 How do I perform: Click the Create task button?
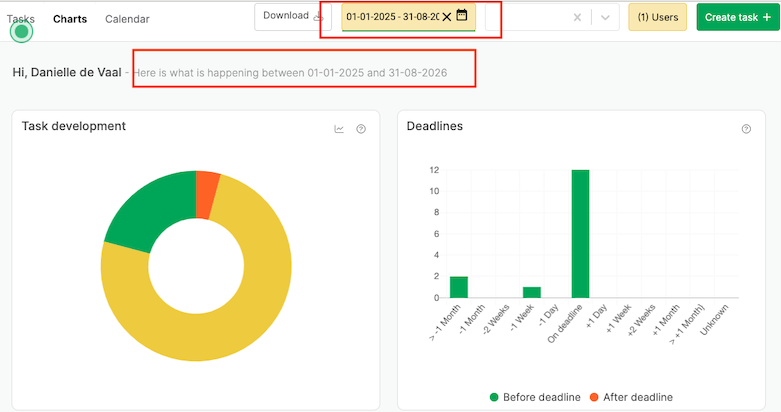(x=737, y=17)
